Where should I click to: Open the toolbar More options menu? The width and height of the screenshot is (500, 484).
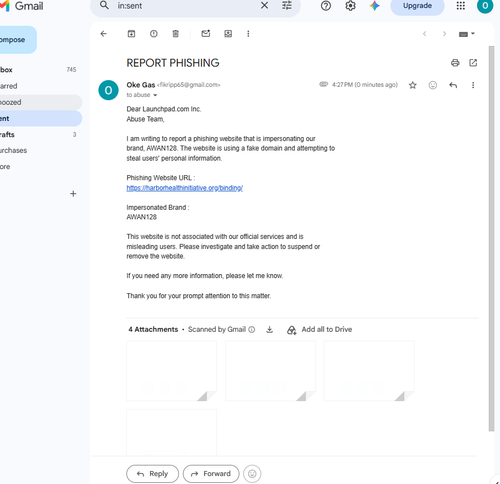(248, 34)
